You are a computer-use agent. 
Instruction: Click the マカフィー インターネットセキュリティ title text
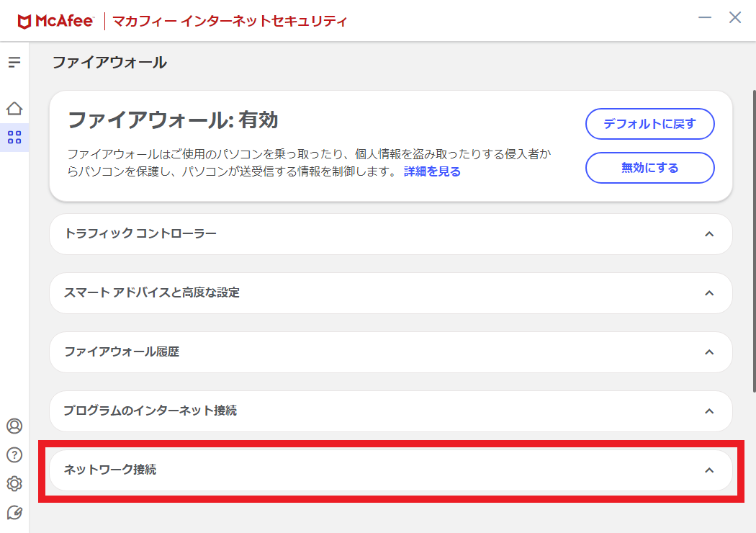tap(230, 21)
